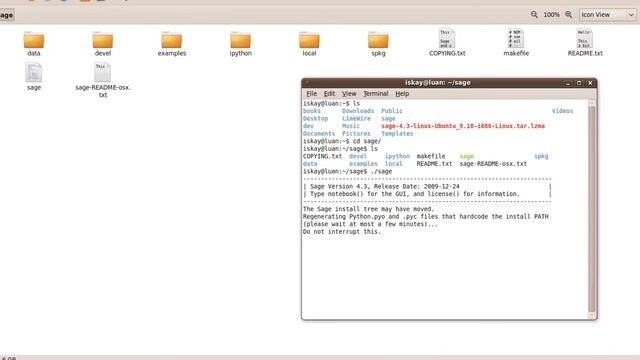Click 'Templates' in the terminal listing
The height and width of the screenshot is (360, 640).
point(397,133)
